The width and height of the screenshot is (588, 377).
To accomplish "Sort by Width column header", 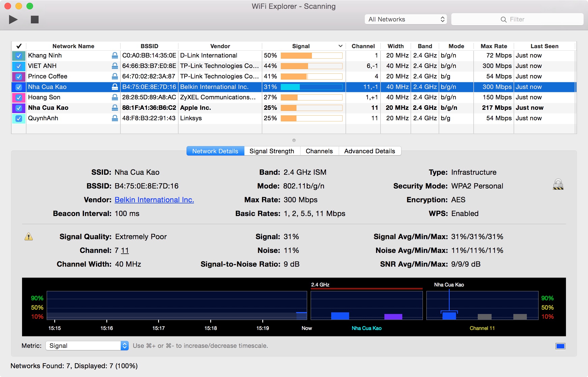I will coord(396,46).
